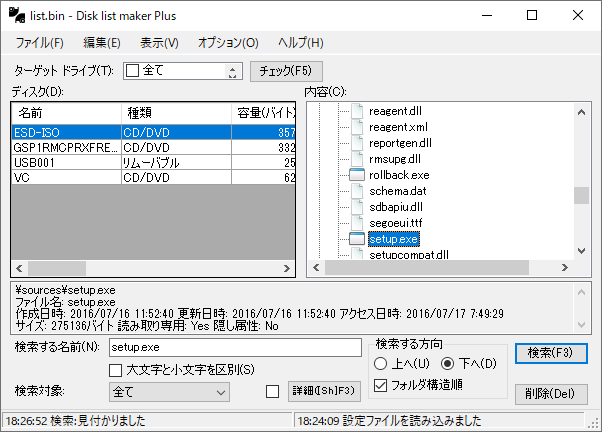
Task: Select schema.dat in the contents tree
Action: [x=397, y=191]
